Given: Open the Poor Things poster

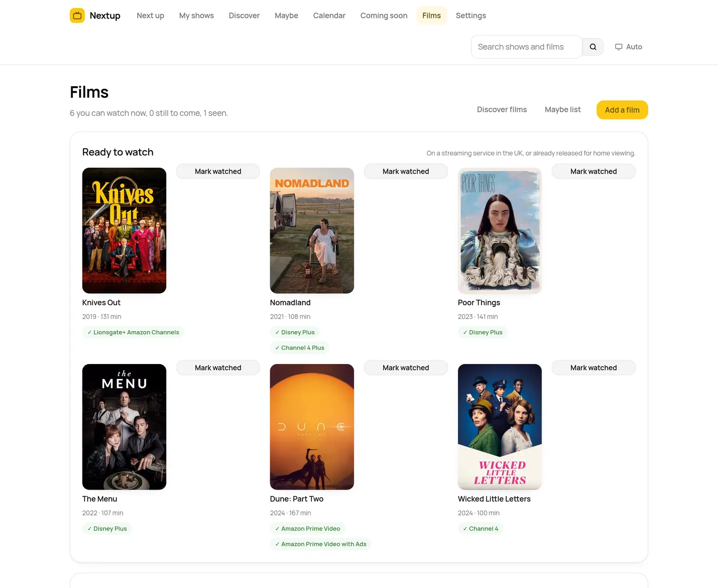Looking at the screenshot, I should pos(500,231).
